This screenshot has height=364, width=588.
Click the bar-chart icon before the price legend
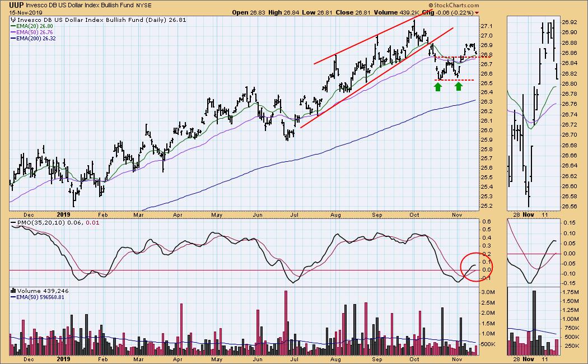pyautogui.click(x=13, y=20)
